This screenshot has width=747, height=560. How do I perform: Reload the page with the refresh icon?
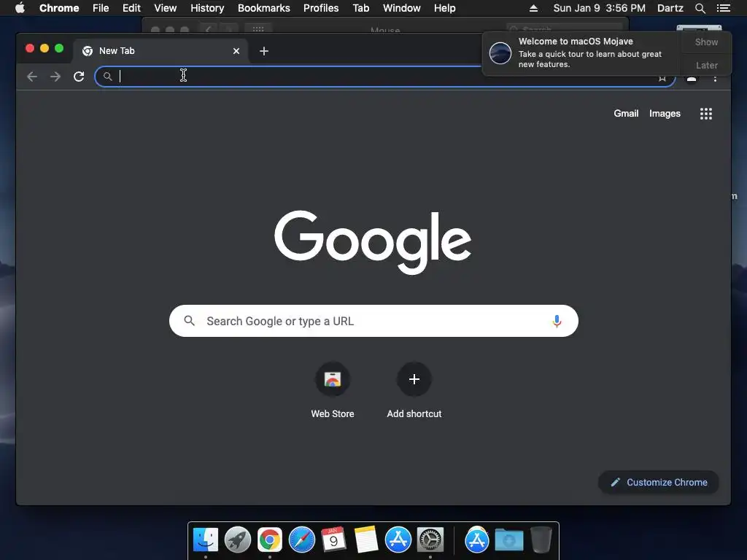click(x=79, y=77)
